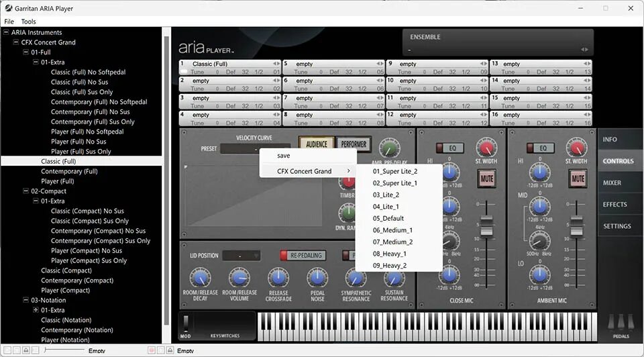Toggle RE-PEDALING on or off
644x357 pixels.
pos(303,256)
